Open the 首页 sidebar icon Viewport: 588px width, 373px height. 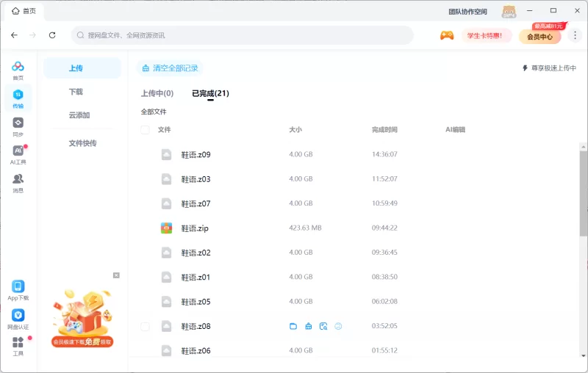pyautogui.click(x=18, y=70)
